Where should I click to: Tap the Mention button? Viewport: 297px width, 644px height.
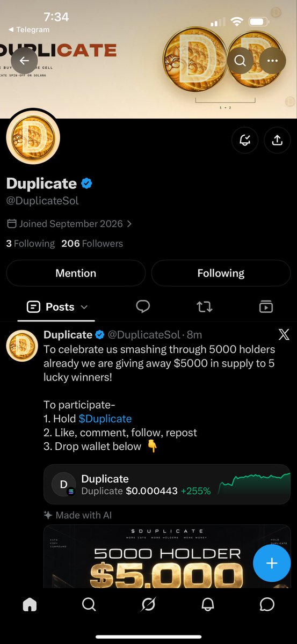pos(76,273)
